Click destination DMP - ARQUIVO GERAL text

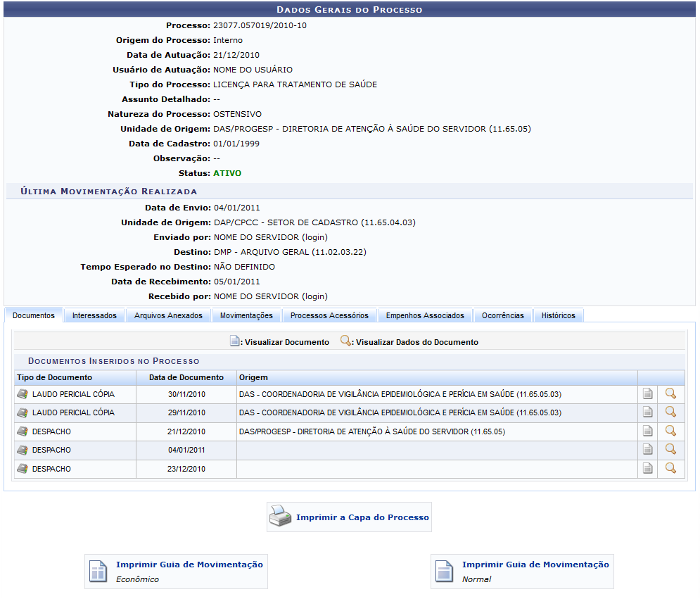pyautogui.click(x=290, y=252)
